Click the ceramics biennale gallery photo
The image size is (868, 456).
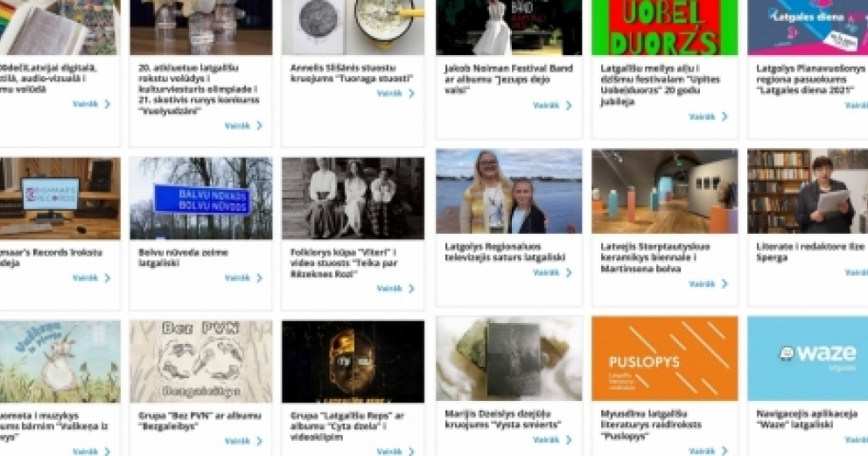664,191
